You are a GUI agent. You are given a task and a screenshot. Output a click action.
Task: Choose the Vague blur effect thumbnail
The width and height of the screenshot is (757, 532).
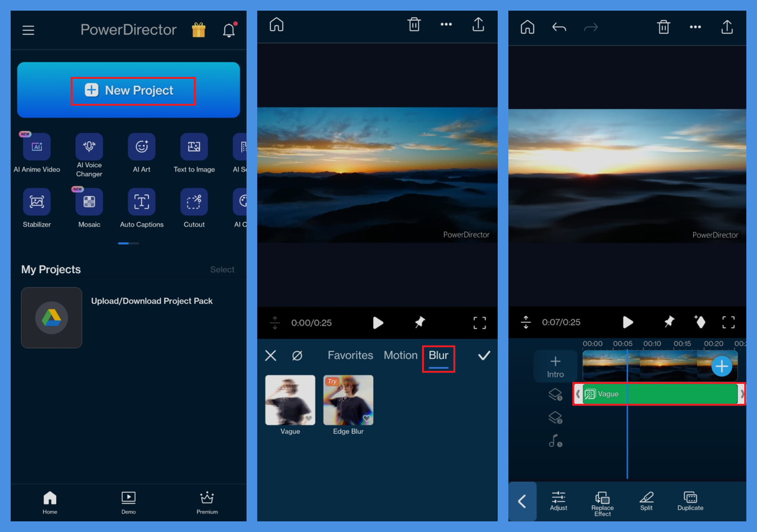click(290, 400)
